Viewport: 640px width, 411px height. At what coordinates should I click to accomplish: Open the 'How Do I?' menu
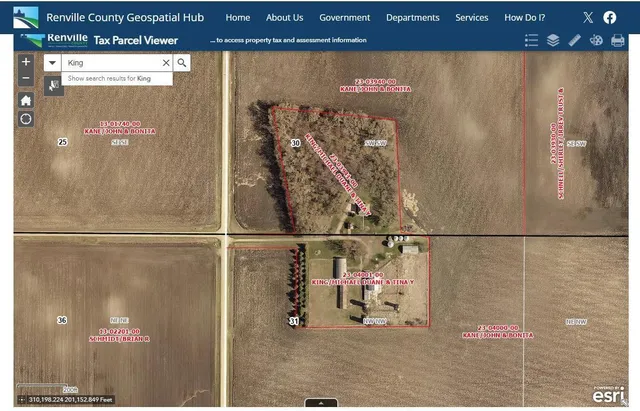coord(525,17)
